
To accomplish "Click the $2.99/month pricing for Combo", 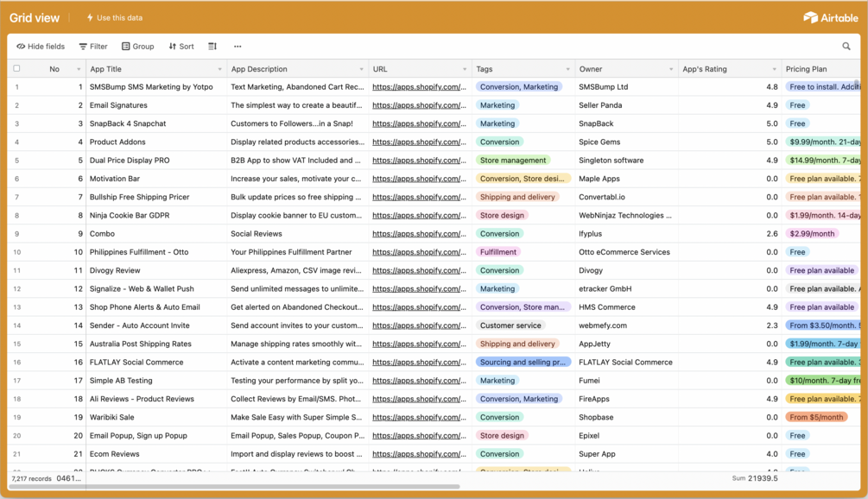I will pos(812,233).
